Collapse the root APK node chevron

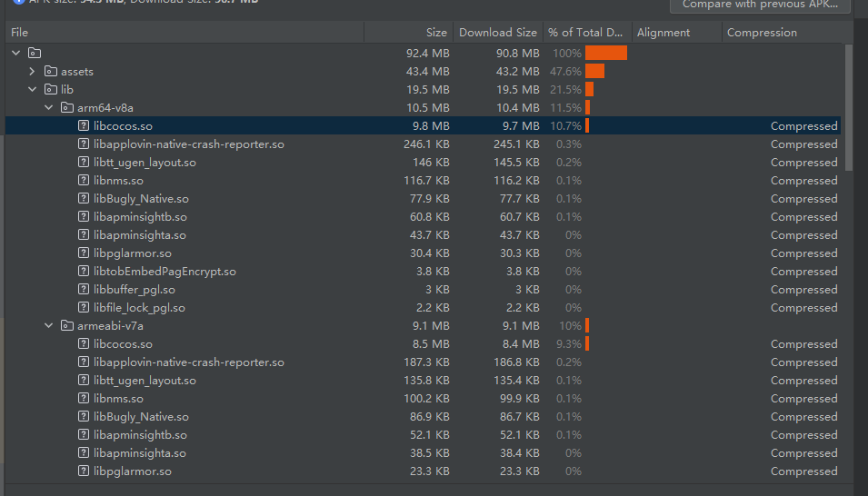point(16,54)
